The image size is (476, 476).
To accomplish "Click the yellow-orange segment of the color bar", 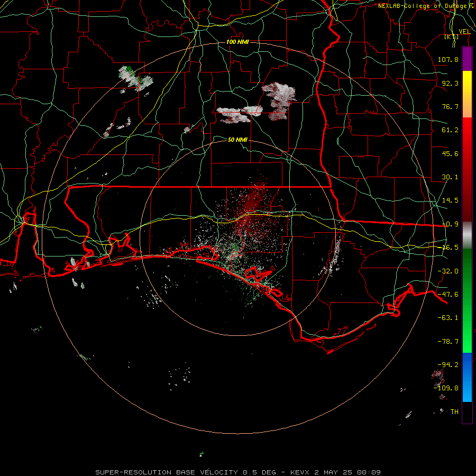I will (x=467, y=94).
